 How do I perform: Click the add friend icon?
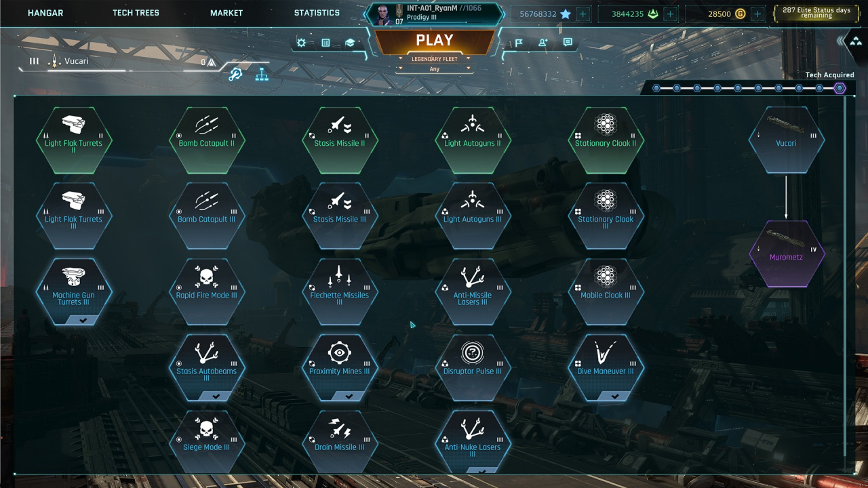pos(543,43)
